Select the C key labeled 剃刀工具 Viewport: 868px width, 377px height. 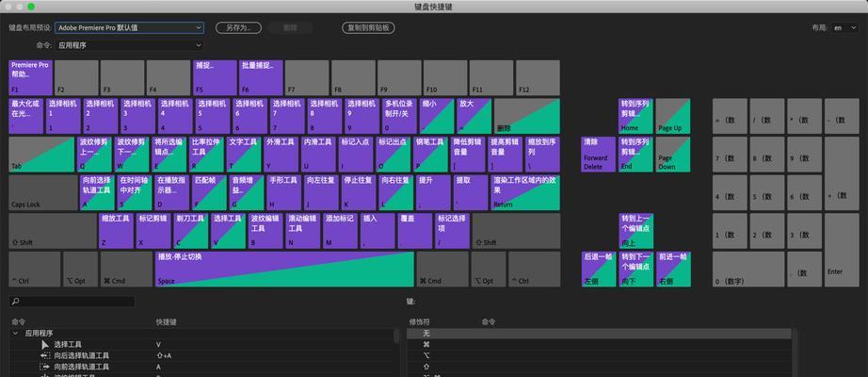click(191, 231)
